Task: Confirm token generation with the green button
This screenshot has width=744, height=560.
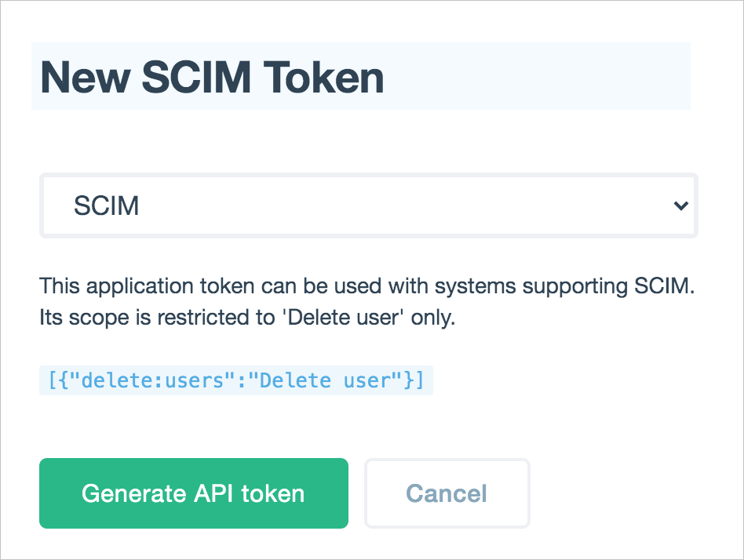Action: click(193, 493)
